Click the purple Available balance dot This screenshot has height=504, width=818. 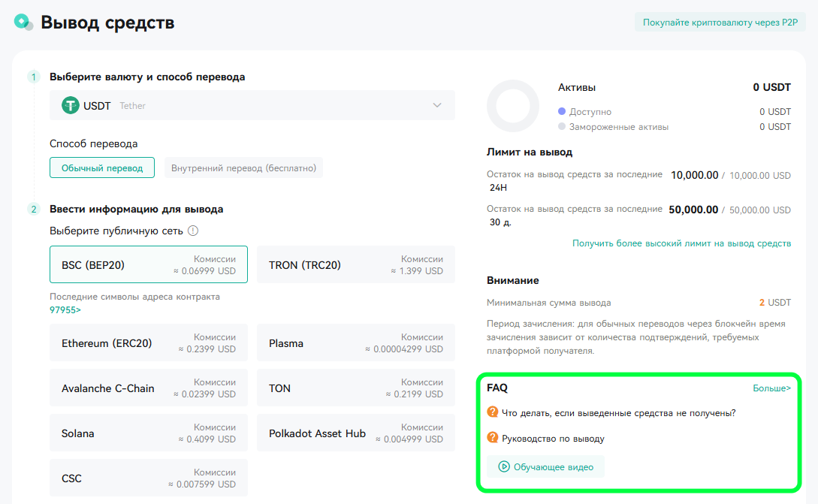coord(562,111)
